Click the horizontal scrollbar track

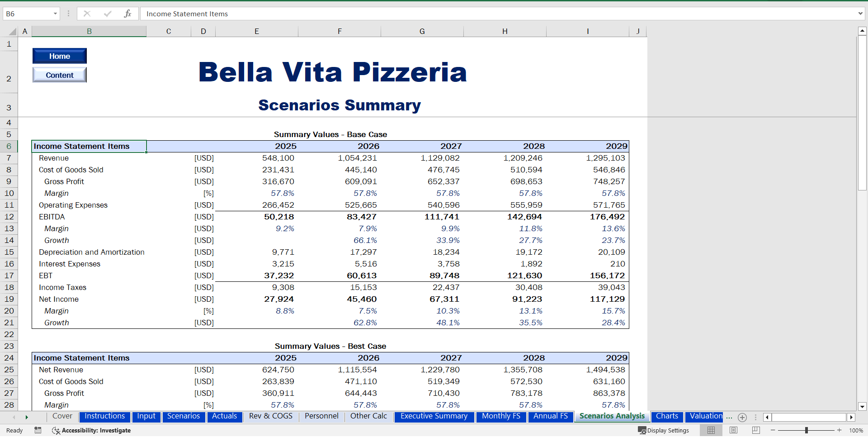(x=809, y=417)
